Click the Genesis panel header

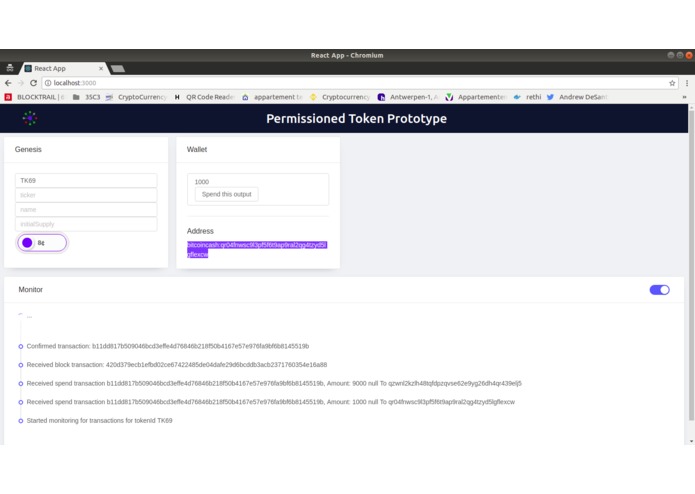tap(86, 149)
